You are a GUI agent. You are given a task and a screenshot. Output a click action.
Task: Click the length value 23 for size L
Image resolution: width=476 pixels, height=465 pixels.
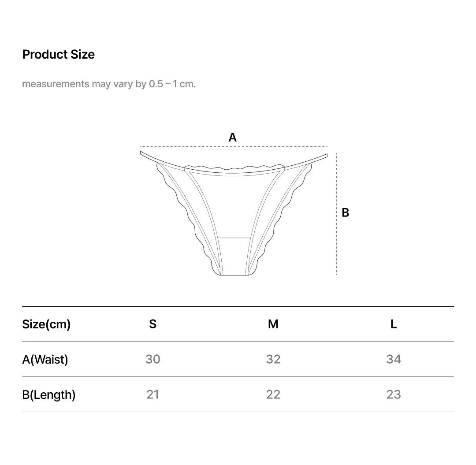click(394, 394)
